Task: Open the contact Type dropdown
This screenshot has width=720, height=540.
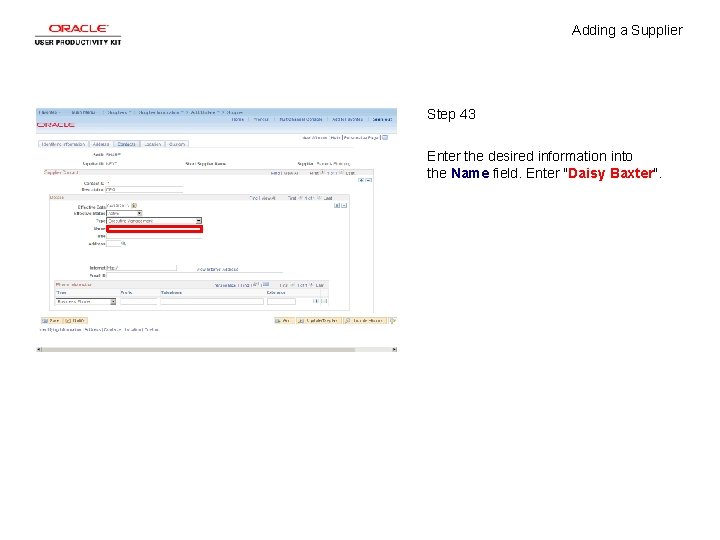Action: click(154, 221)
